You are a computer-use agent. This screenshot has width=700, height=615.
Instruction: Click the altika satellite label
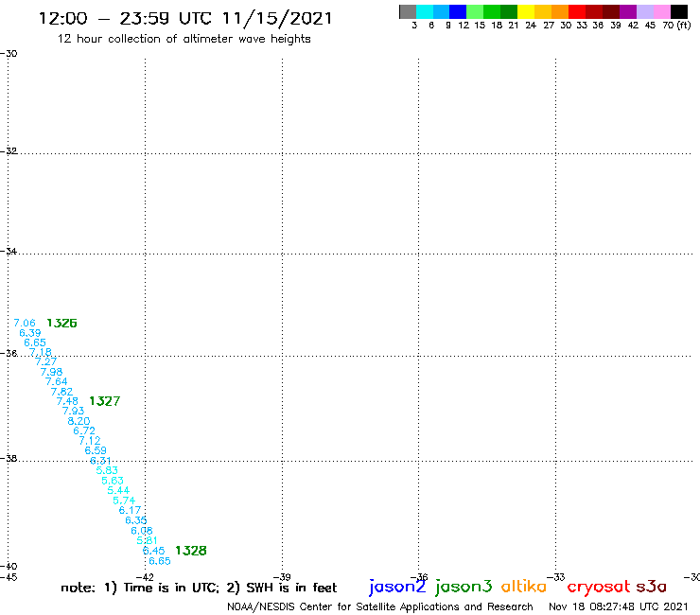tap(523, 586)
